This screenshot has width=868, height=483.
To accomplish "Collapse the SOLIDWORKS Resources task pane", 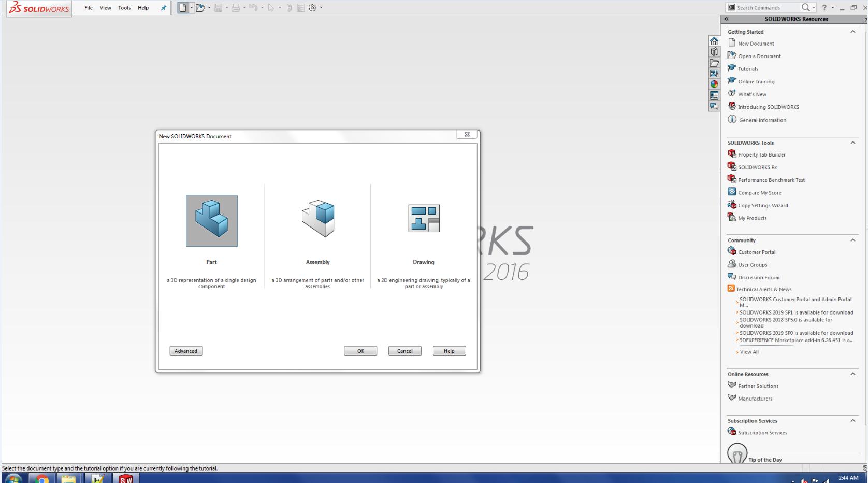I will (x=726, y=19).
